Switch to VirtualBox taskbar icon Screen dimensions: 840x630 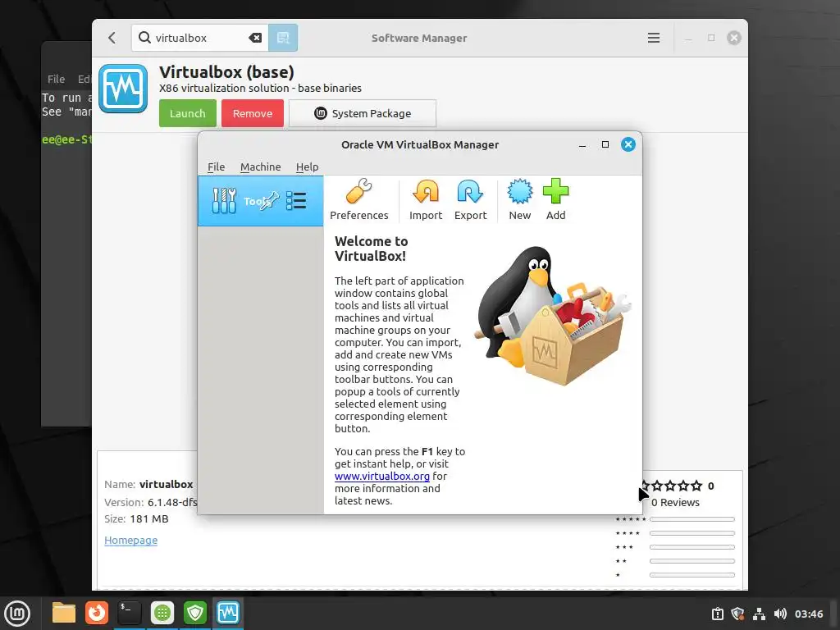point(228,613)
